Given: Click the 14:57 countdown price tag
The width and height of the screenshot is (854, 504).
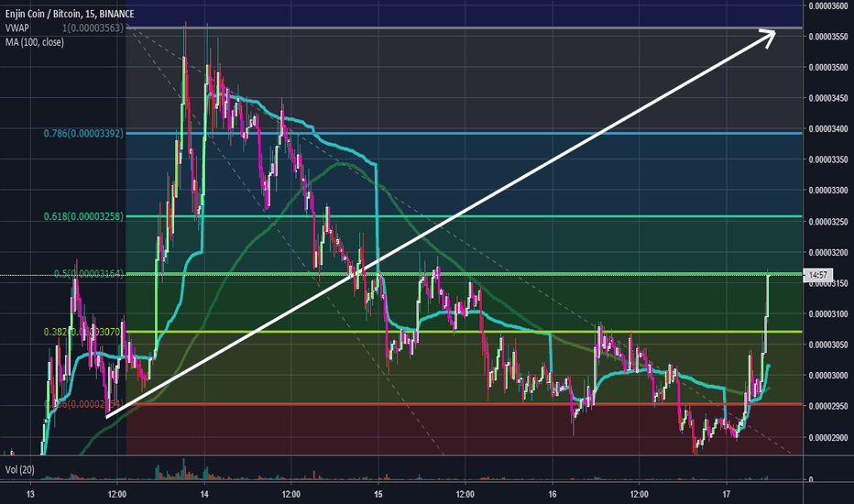Looking at the screenshot, I should 818,275.
